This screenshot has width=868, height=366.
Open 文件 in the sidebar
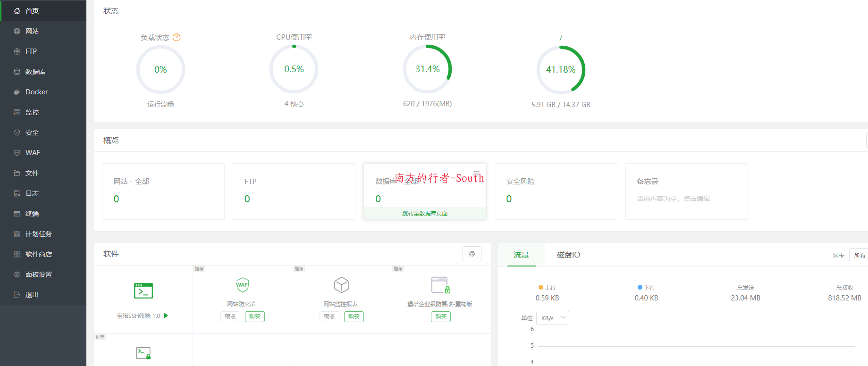click(x=43, y=173)
